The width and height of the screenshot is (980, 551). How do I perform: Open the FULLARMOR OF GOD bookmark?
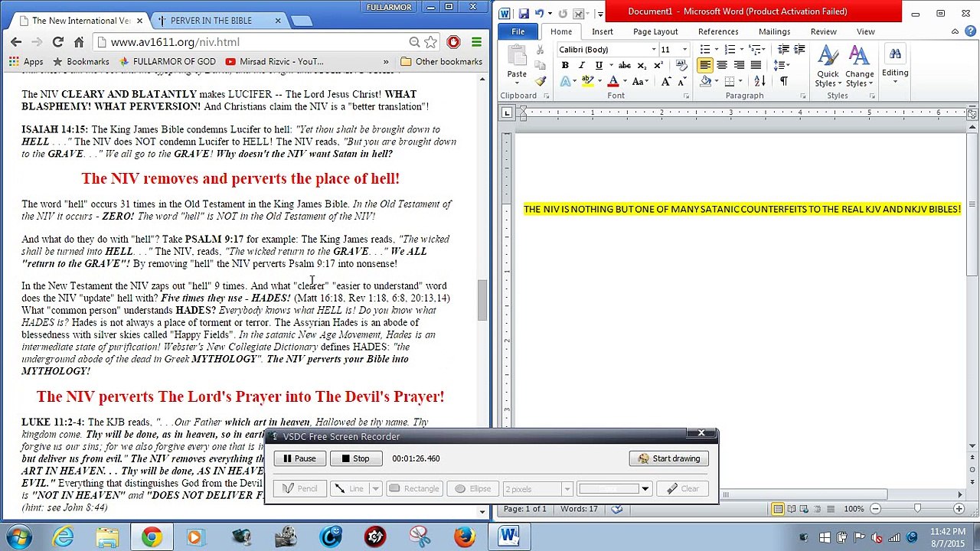coord(166,61)
